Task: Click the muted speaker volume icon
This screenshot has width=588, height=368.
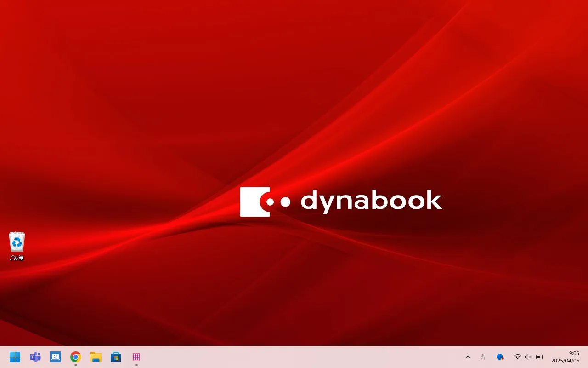Action: [x=528, y=357]
